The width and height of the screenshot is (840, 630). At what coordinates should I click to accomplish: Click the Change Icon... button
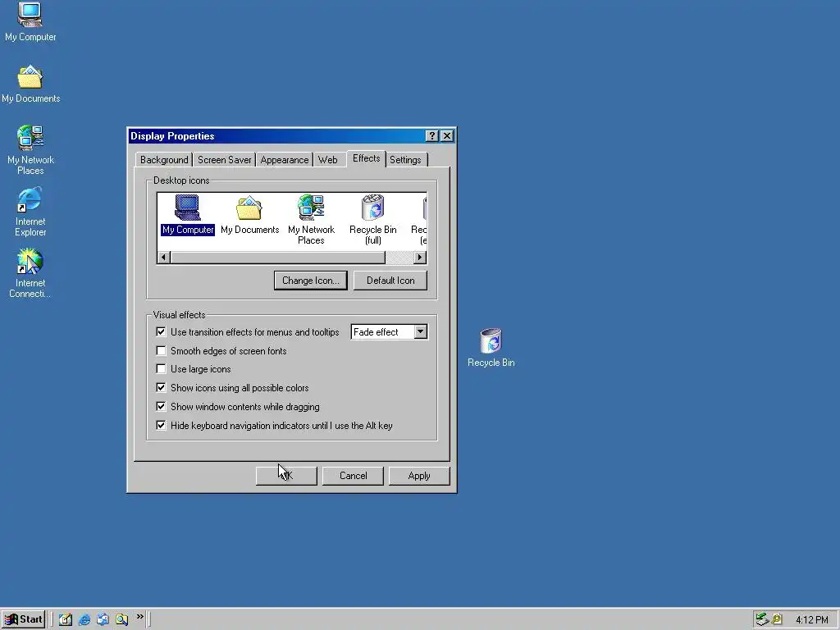pyautogui.click(x=311, y=281)
